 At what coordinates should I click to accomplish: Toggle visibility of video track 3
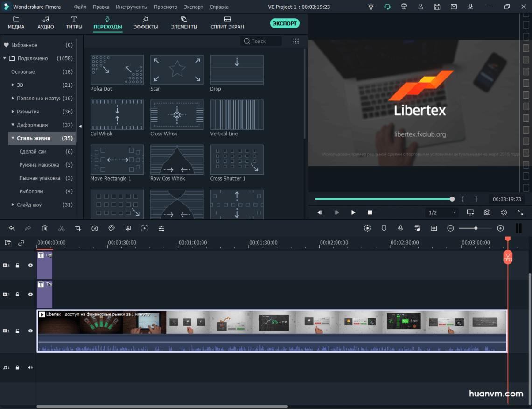click(30, 265)
